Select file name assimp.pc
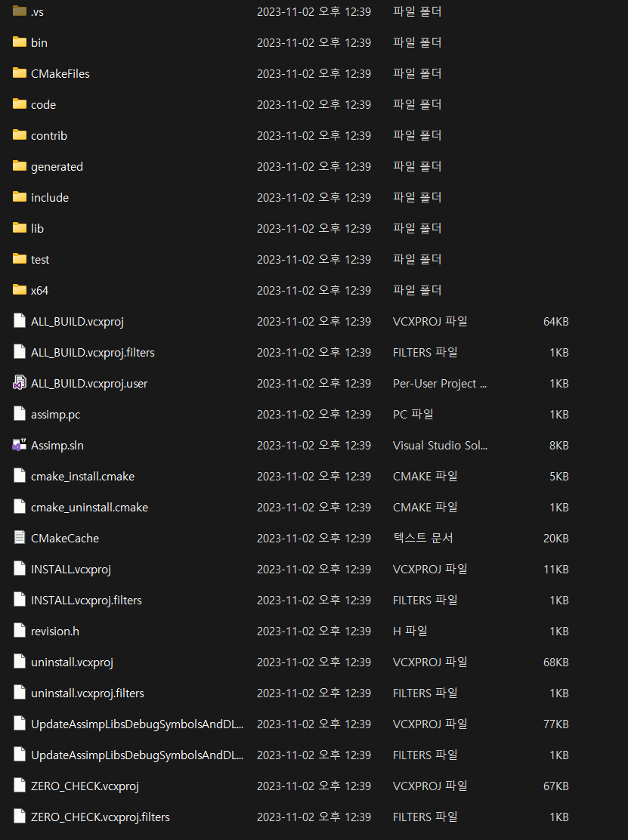Viewport: 628px width, 840px height. coord(56,415)
